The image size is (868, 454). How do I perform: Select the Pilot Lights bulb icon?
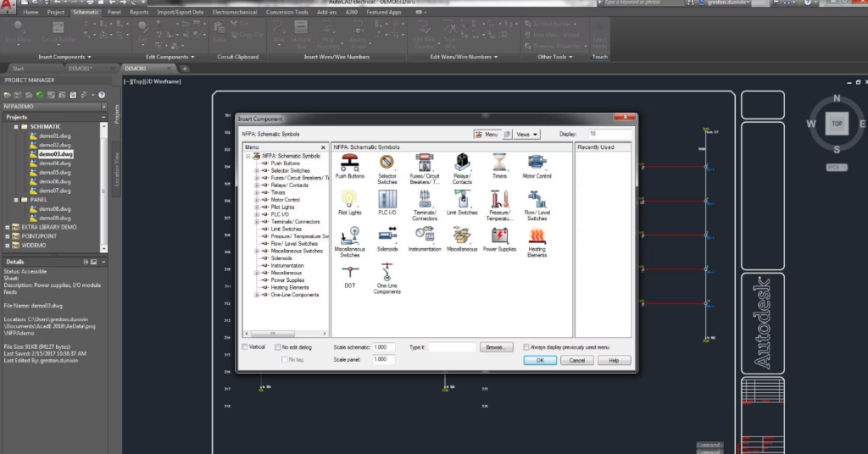click(349, 200)
